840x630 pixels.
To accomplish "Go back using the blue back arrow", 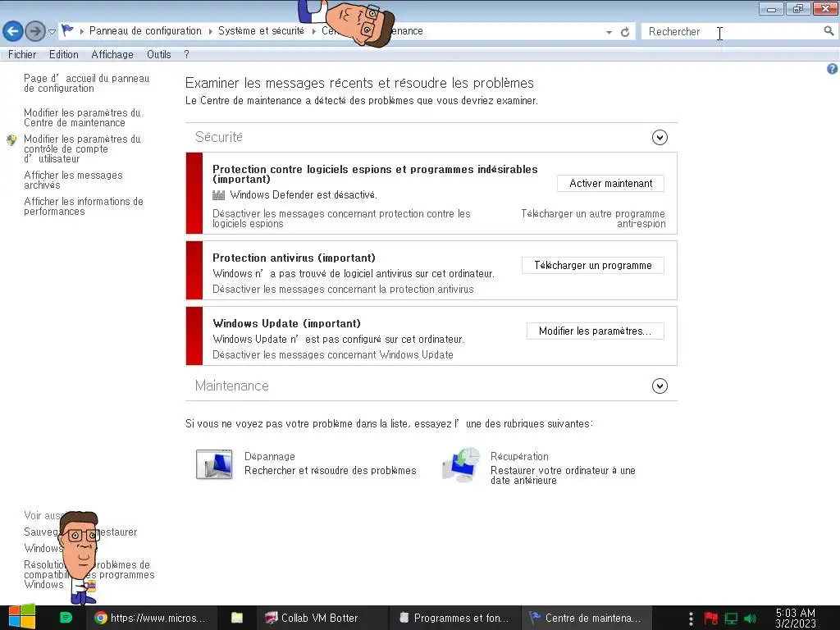I will pyautogui.click(x=13, y=31).
